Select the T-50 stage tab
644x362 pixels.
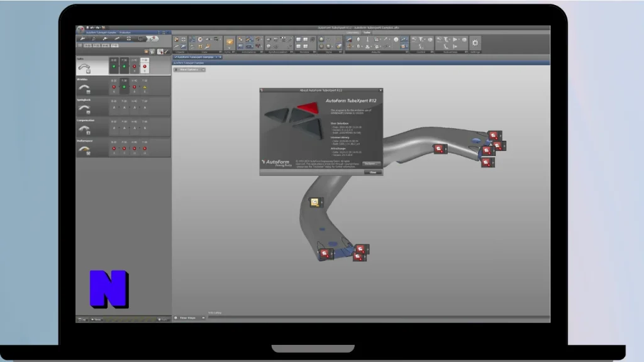114,45
